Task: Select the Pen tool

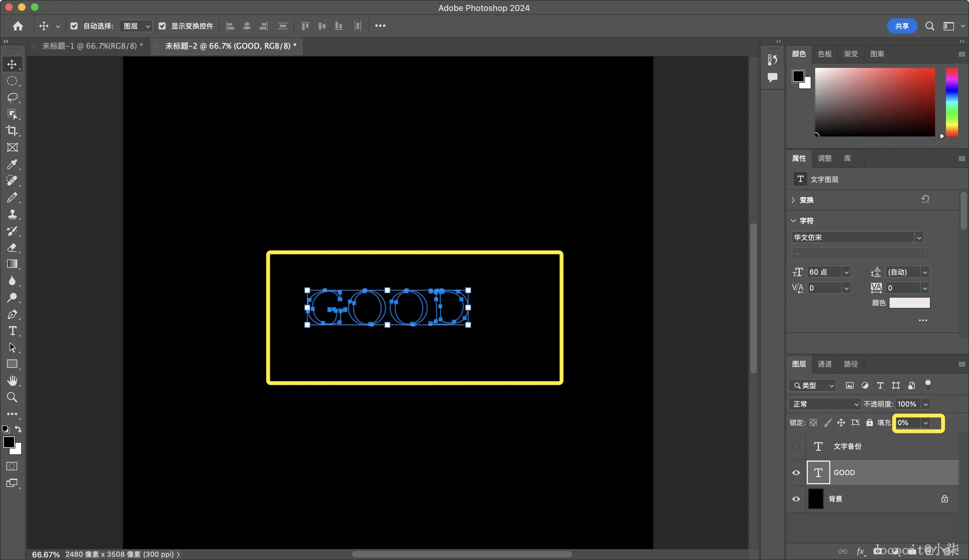Action: pyautogui.click(x=12, y=314)
